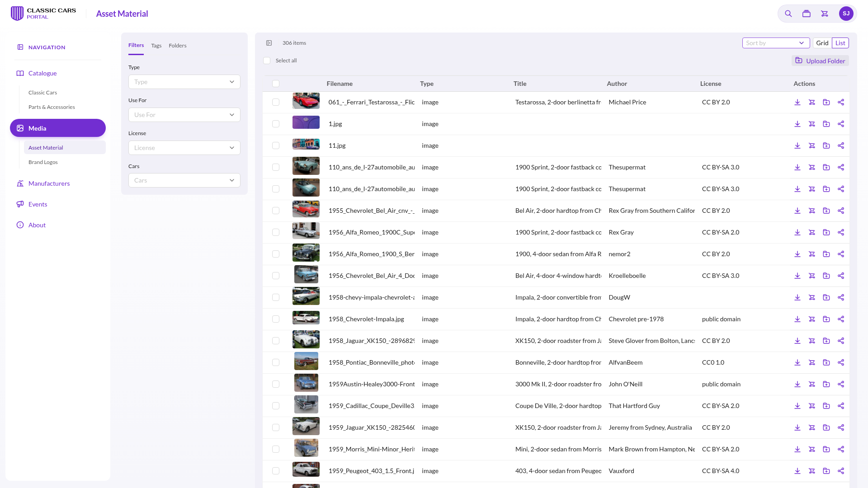Click the Filename column header

click(x=340, y=84)
